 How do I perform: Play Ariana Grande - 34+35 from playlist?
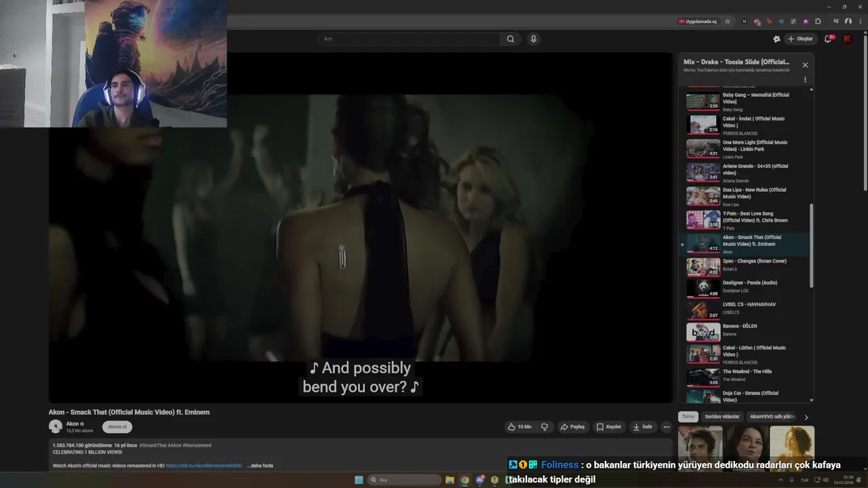point(745,172)
